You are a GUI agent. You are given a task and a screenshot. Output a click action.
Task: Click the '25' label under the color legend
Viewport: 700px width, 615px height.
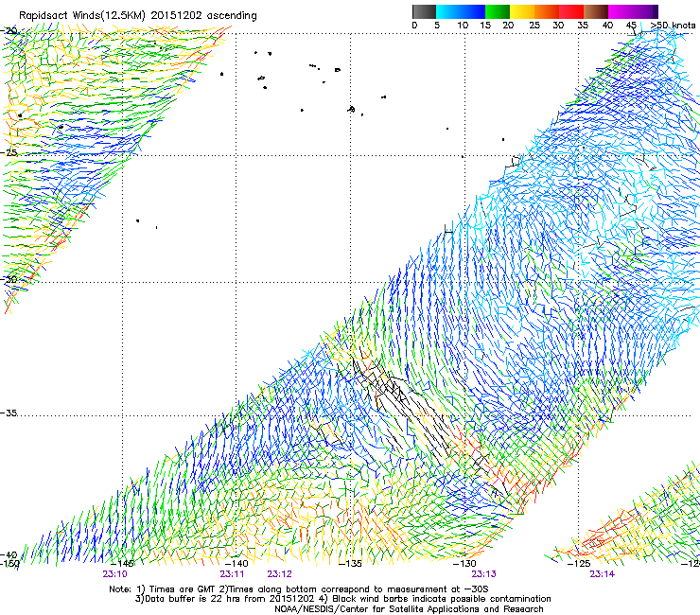534,25
